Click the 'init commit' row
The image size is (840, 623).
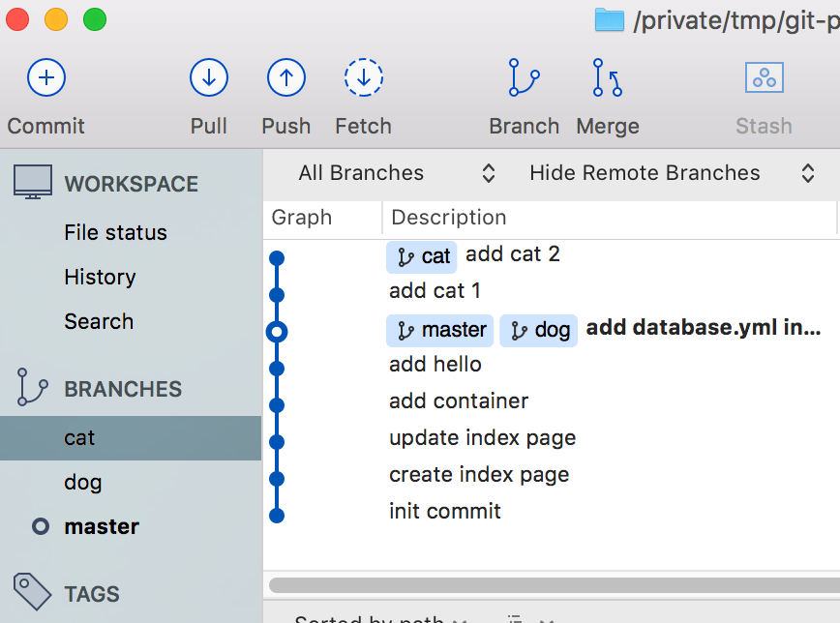coord(445,511)
